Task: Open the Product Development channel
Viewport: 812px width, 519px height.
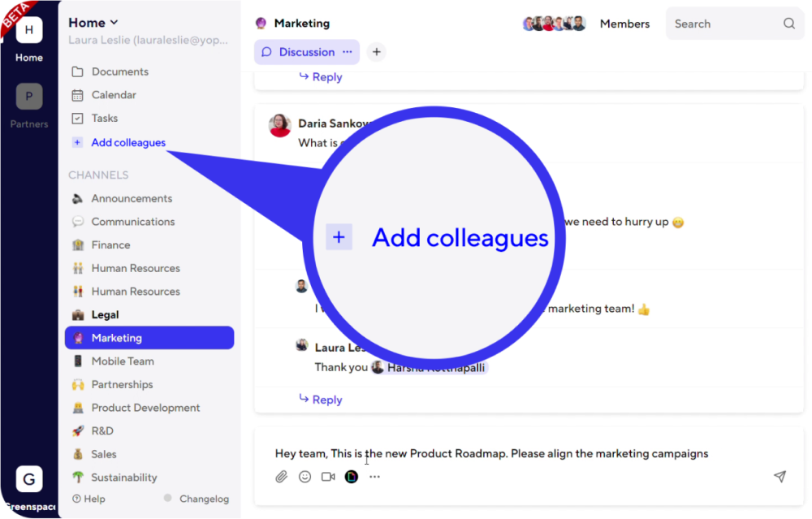Action: 145,408
